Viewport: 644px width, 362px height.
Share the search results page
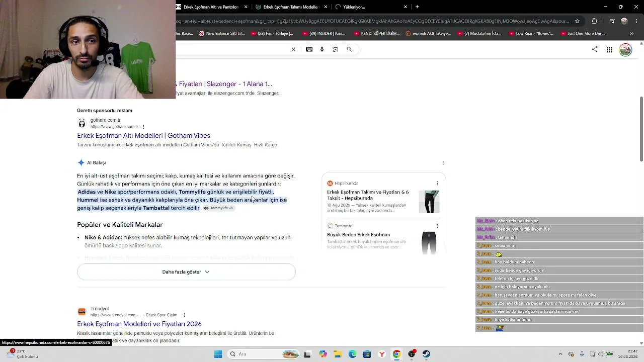[x=595, y=49]
